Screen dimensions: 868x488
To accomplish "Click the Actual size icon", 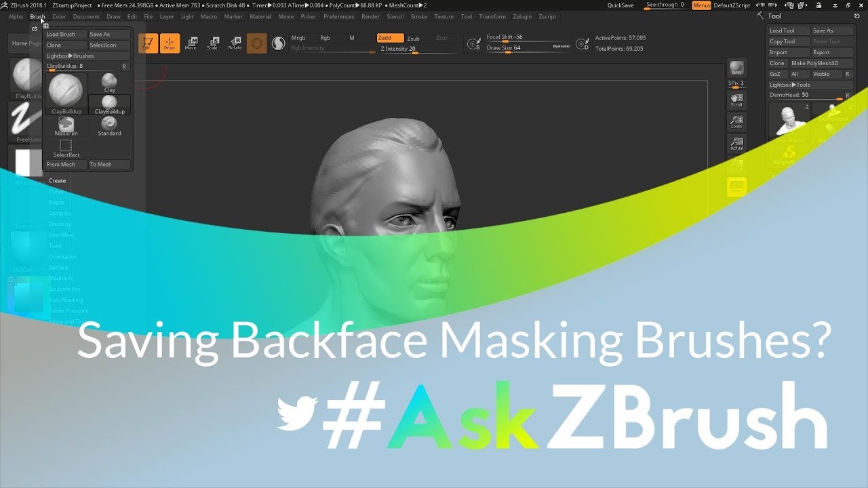I will pos(736,144).
